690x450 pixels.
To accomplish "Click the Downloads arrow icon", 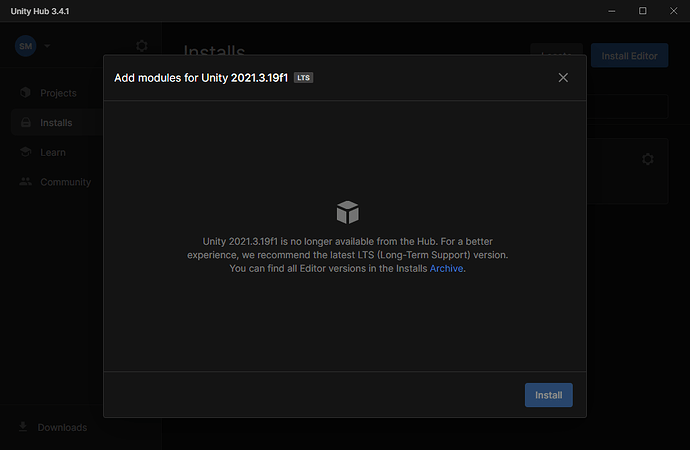I will [x=23, y=427].
